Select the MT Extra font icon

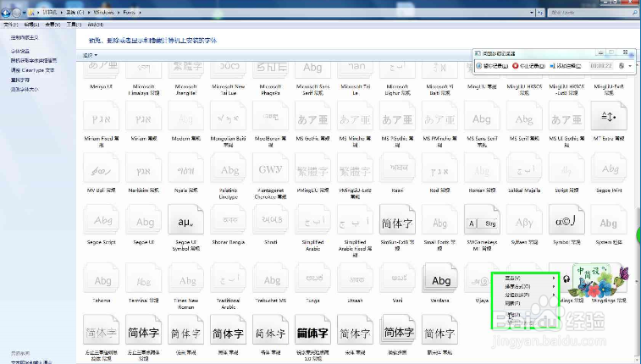tap(609, 117)
